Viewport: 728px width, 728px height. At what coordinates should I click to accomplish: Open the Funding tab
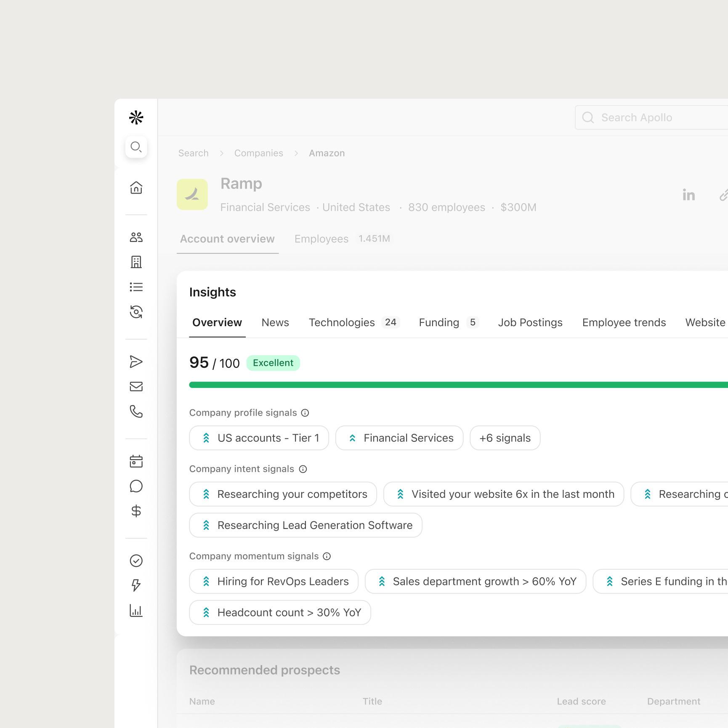click(x=439, y=323)
